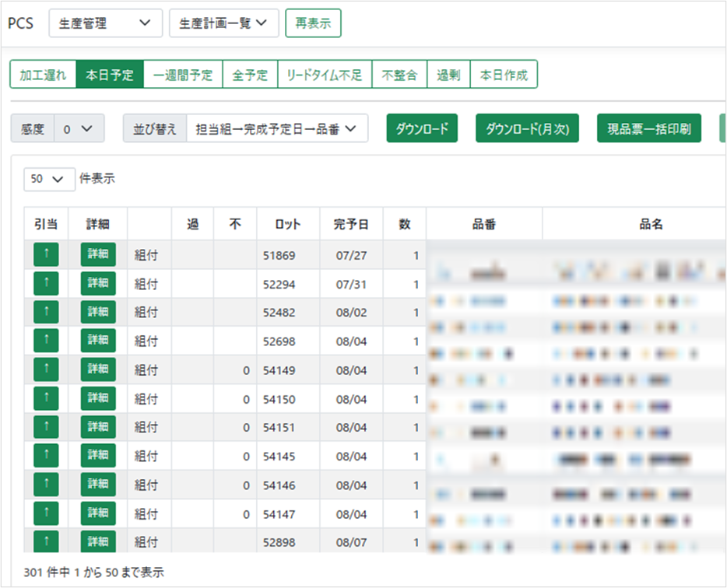Open the 感度 value dropdown
The image size is (727, 588).
click(79, 129)
